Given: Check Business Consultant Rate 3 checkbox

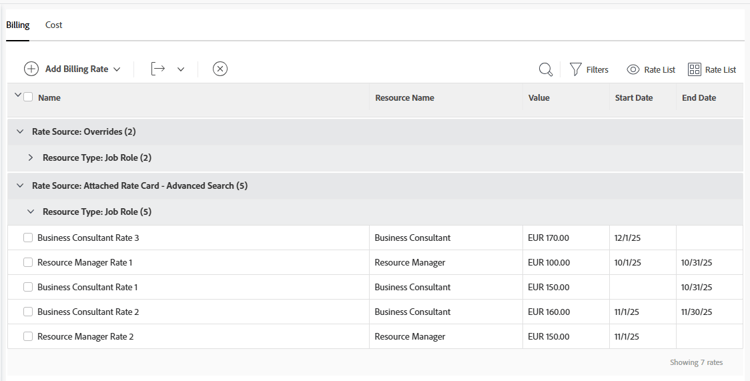Looking at the screenshot, I should click(x=28, y=238).
